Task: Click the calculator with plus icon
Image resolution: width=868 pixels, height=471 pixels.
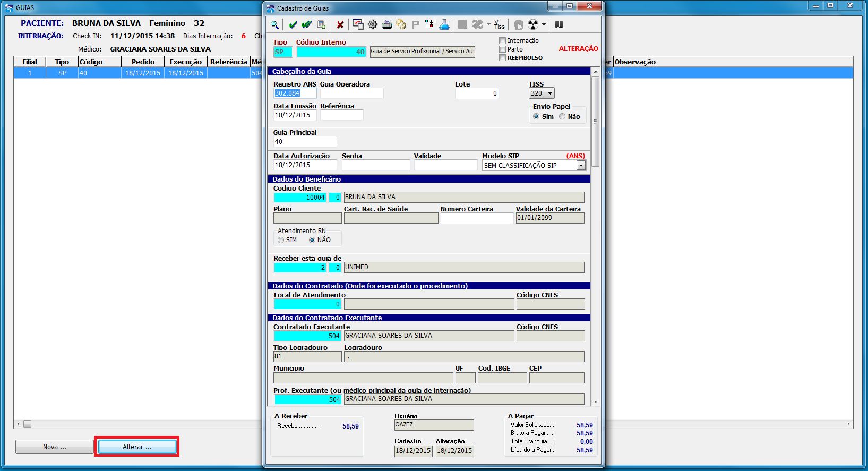Action: 321,24
